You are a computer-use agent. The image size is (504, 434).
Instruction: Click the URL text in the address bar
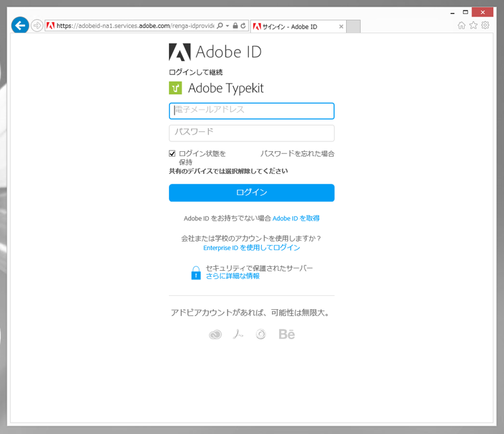click(135, 26)
